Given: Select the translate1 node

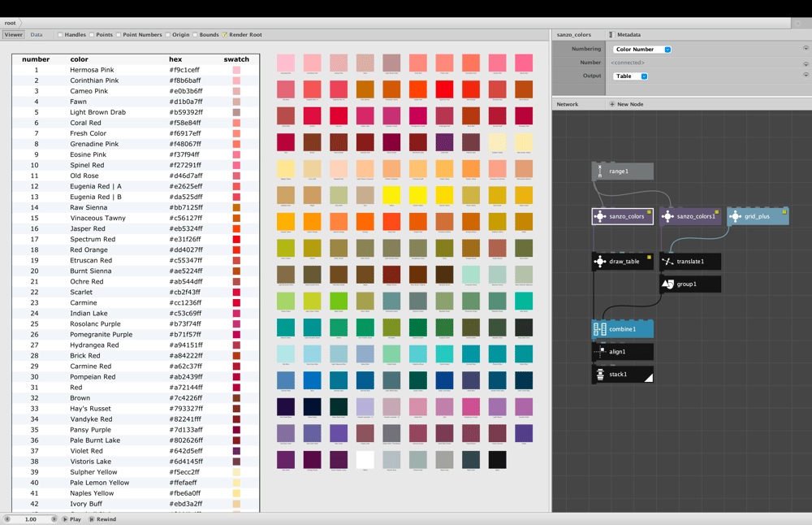Looking at the screenshot, I should click(x=690, y=261).
